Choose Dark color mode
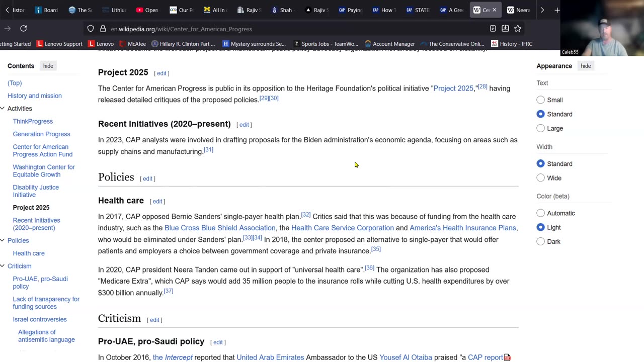 pyautogui.click(x=540, y=241)
